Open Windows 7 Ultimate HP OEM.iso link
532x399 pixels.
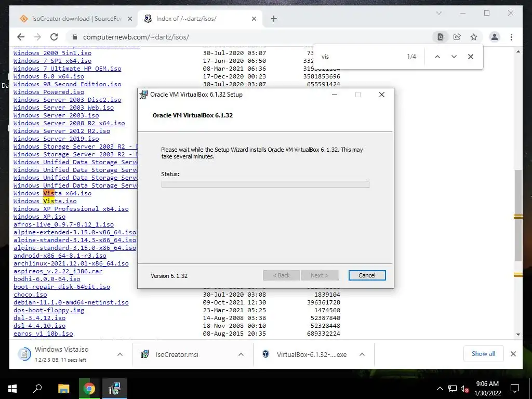(67, 69)
